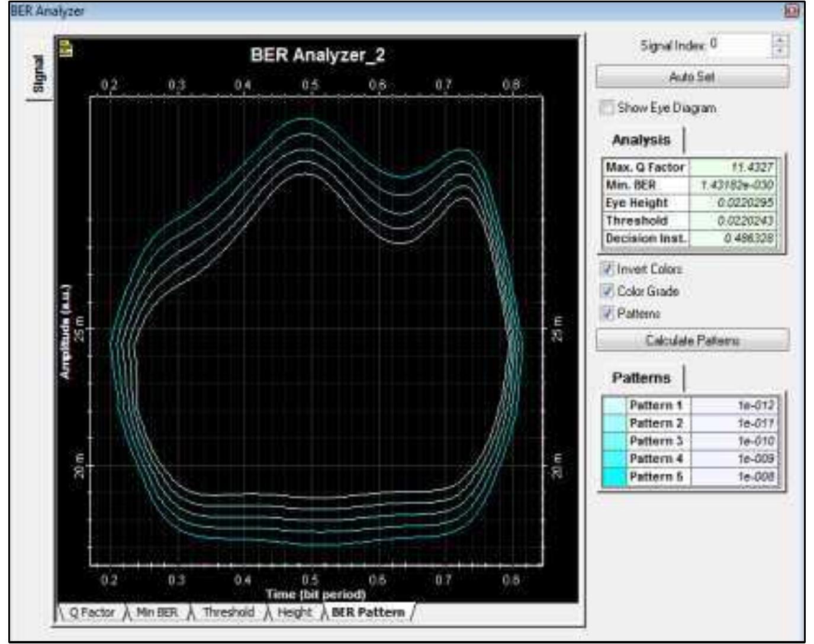This screenshot has height=644, width=814.
Task: Click the Amplitude (a.u.) axis label
Action: (65, 331)
